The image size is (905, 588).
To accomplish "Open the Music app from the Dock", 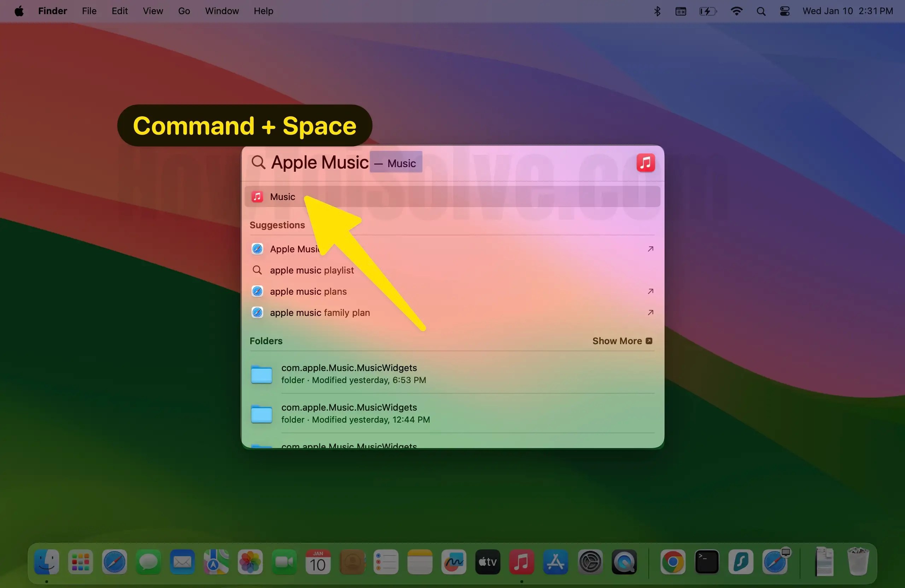I will pos(522,563).
